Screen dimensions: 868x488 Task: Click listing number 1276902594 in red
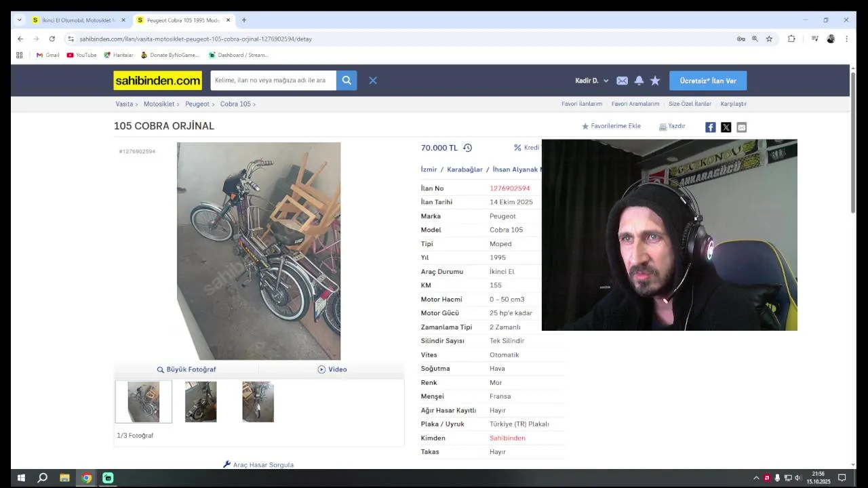(x=510, y=188)
